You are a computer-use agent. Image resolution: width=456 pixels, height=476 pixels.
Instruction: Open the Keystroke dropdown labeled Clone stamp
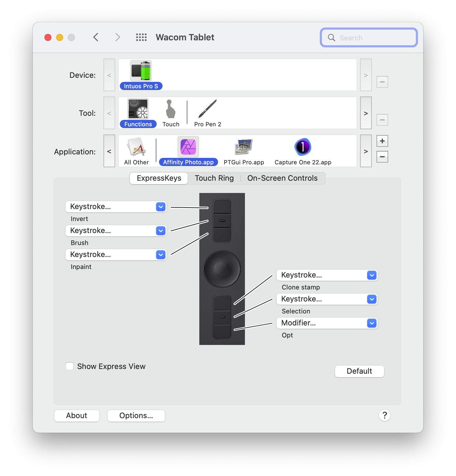[327, 275]
